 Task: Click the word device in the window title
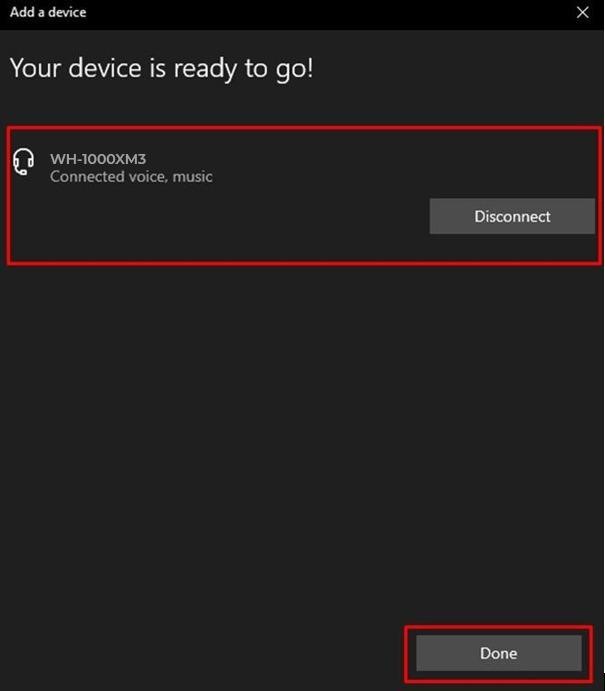click(67, 12)
